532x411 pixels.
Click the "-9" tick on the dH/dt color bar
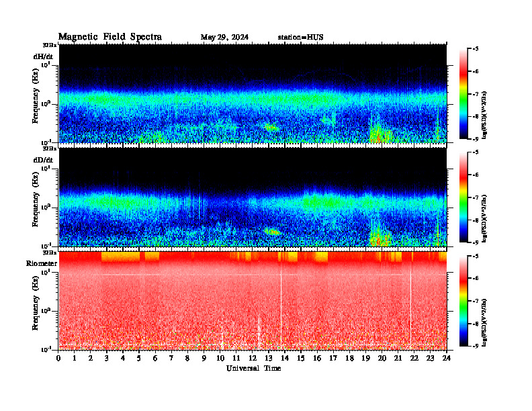(476, 139)
